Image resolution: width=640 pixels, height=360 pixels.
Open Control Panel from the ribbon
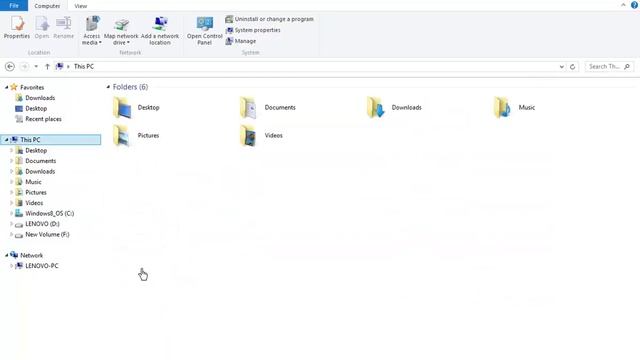pyautogui.click(x=204, y=30)
